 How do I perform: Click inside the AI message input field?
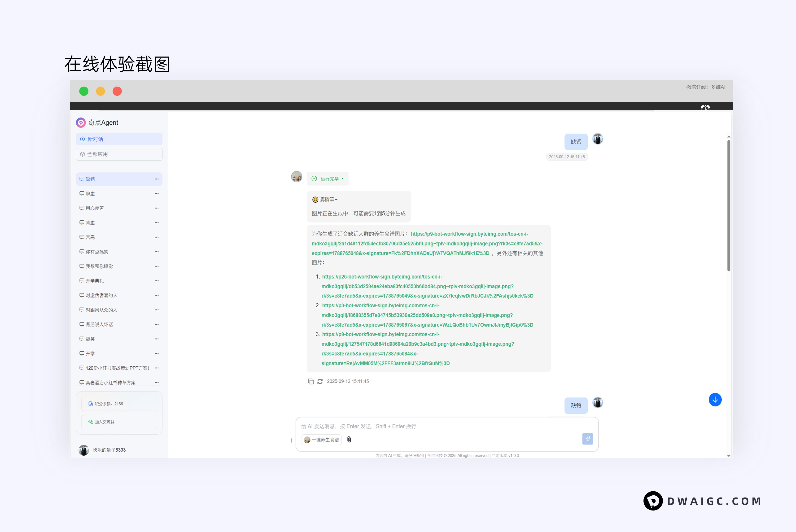click(x=407, y=426)
